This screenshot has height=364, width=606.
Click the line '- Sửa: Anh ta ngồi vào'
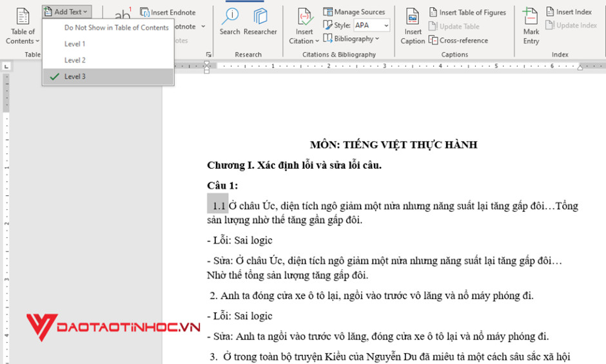(x=378, y=336)
